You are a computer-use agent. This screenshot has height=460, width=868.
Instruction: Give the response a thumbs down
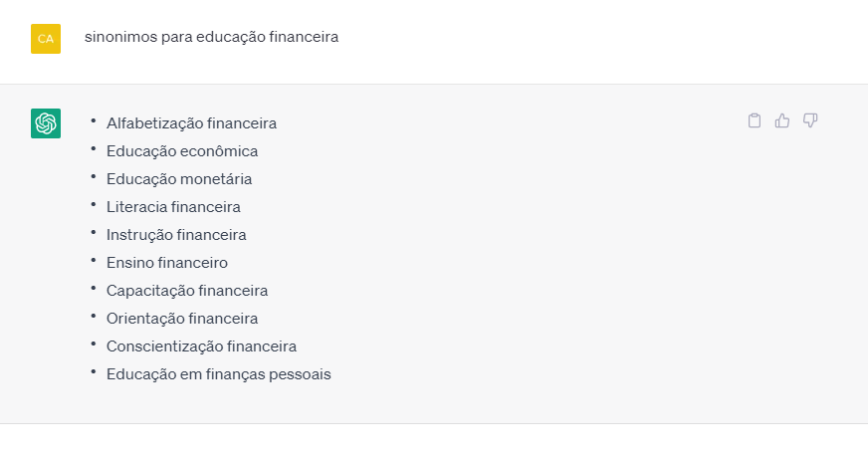click(x=810, y=120)
